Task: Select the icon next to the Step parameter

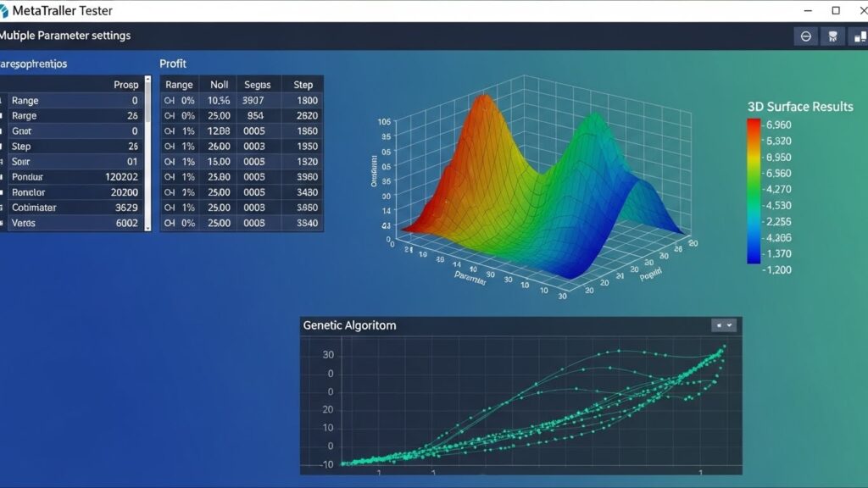Action: (x=5, y=146)
